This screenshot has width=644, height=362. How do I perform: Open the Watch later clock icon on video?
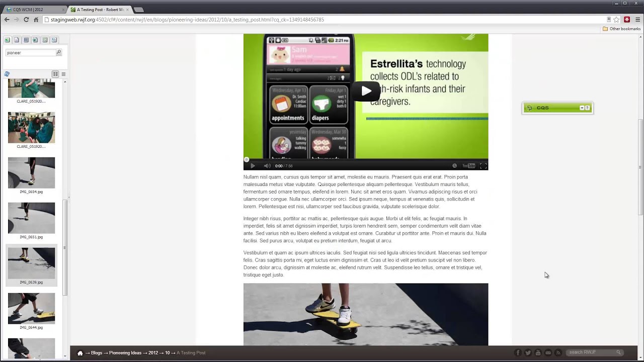454,166
